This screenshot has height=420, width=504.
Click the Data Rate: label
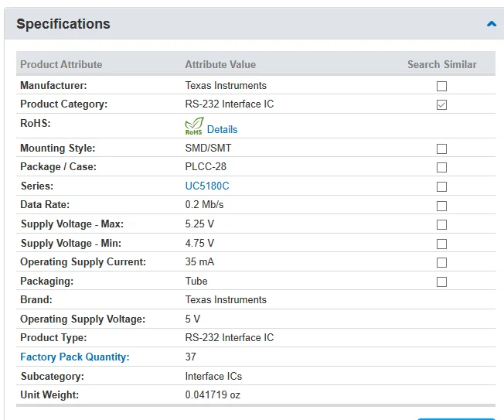point(45,205)
